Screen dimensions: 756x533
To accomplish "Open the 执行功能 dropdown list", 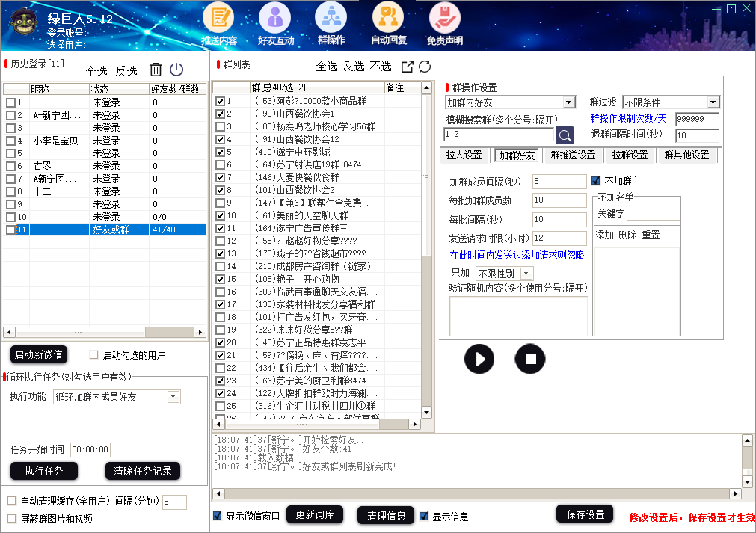I will click(x=173, y=397).
